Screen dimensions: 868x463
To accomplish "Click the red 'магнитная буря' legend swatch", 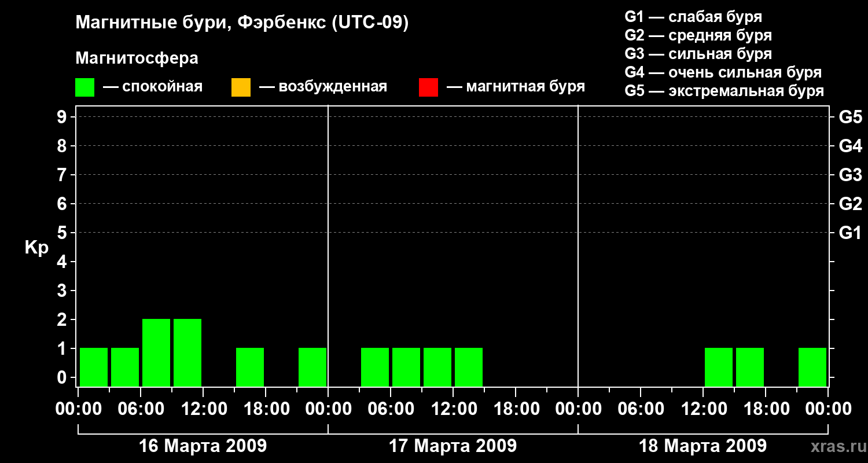I will pyautogui.click(x=428, y=87).
